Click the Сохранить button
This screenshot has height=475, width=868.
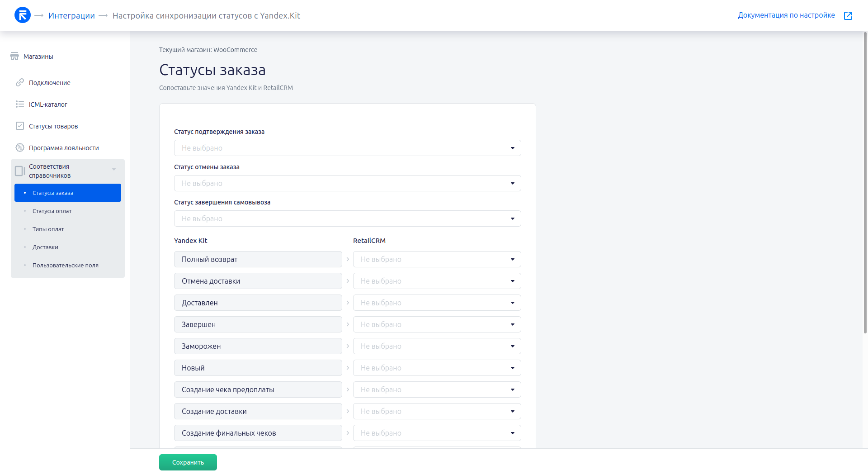(188, 462)
